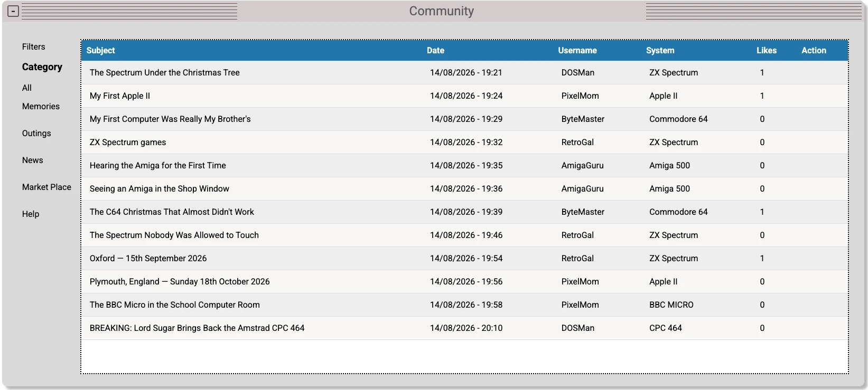Open the "My First Apple II" post
The height and width of the screenshot is (390, 868).
click(120, 96)
